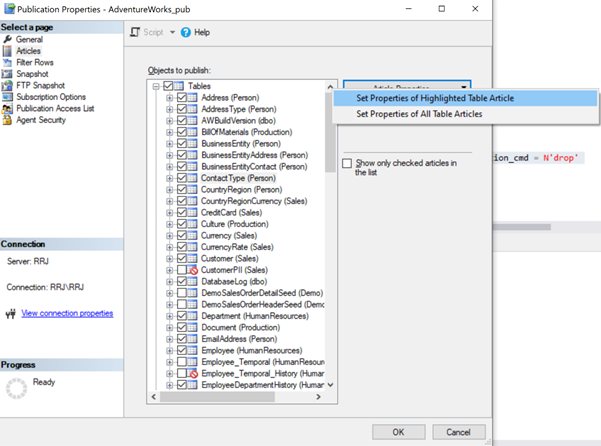
Task: Expand BusinessEntity (Person) columns
Action: click(x=169, y=144)
